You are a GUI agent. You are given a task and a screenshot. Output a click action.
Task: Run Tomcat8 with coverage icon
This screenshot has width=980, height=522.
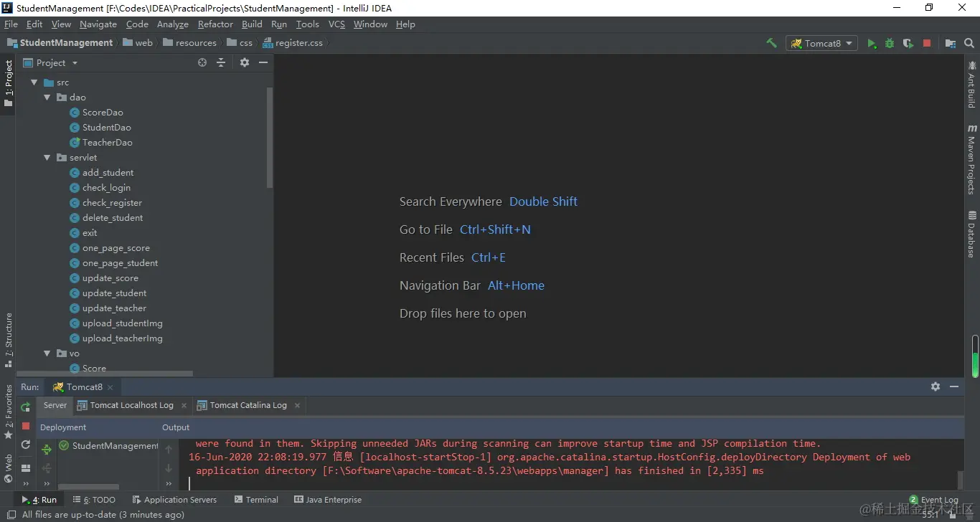(908, 43)
